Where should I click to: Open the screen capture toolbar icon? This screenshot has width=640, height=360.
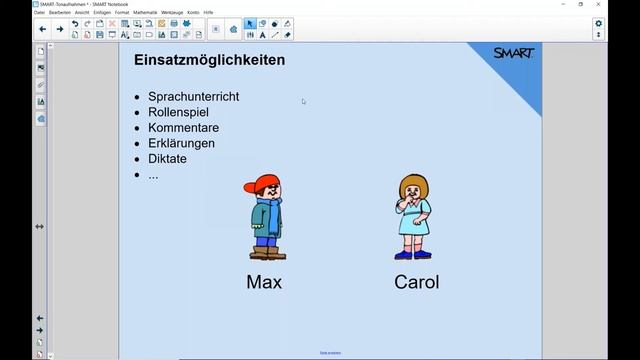pyautogui.click(x=137, y=24)
